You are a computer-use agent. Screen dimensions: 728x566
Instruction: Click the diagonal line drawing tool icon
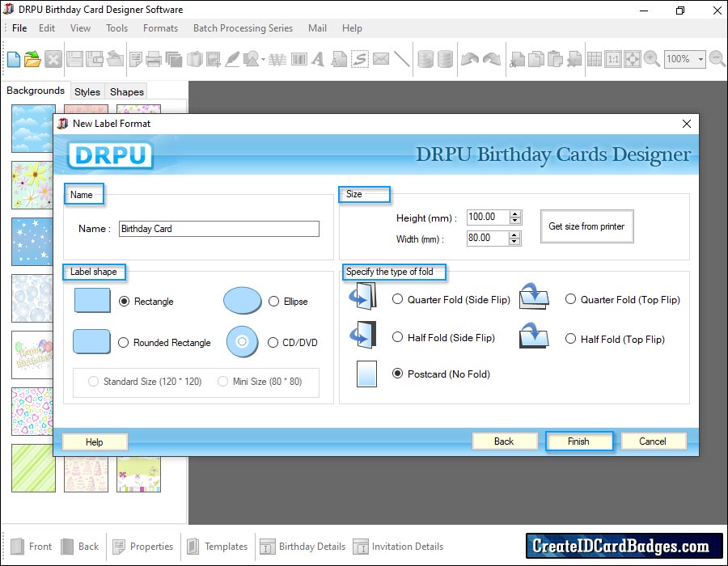pyautogui.click(x=402, y=59)
